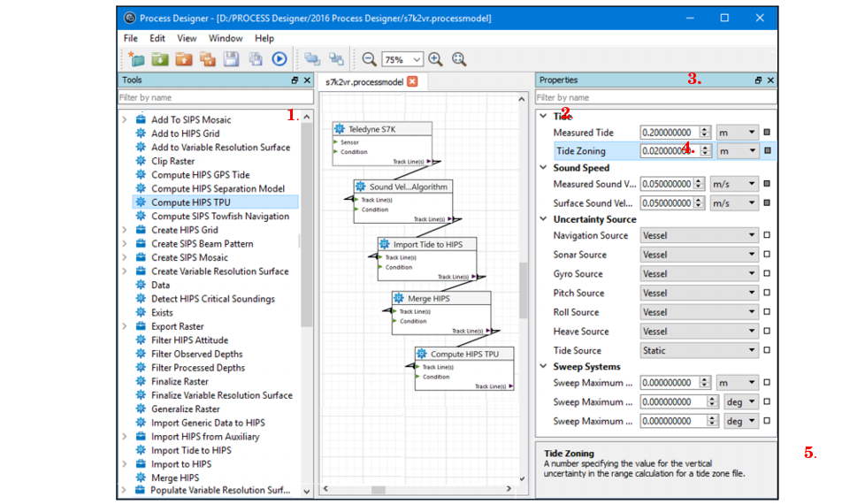Click the Save disk icon in toolbar

pos(231,59)
